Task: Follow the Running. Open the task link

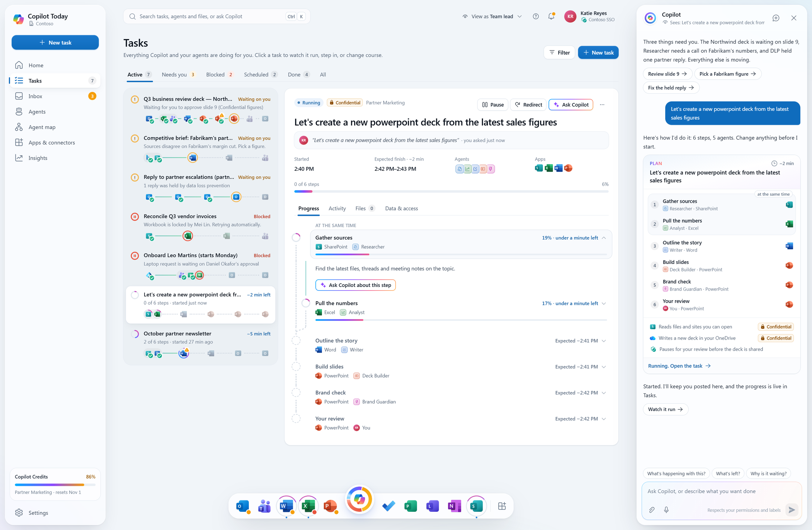Action: [679, 366]
